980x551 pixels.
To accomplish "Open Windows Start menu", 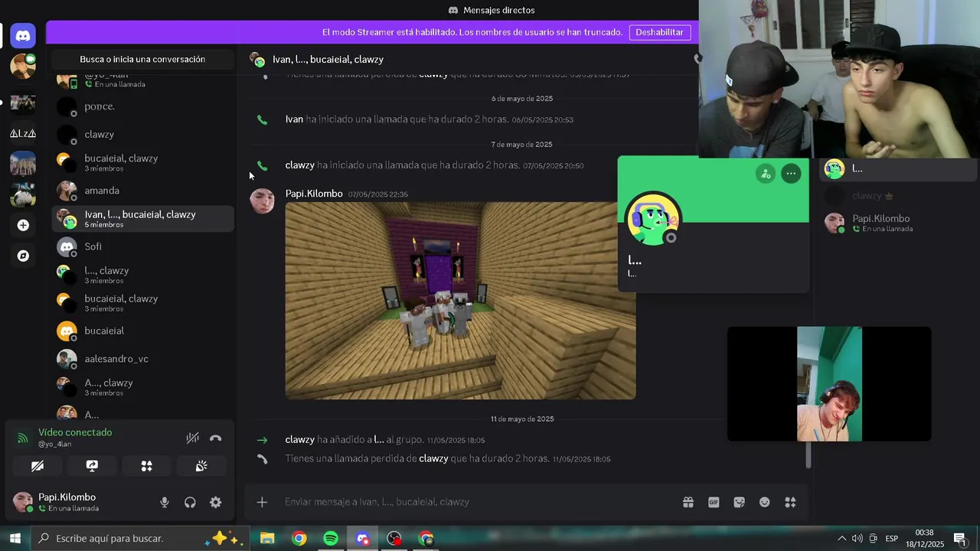I will click(15, 539).
